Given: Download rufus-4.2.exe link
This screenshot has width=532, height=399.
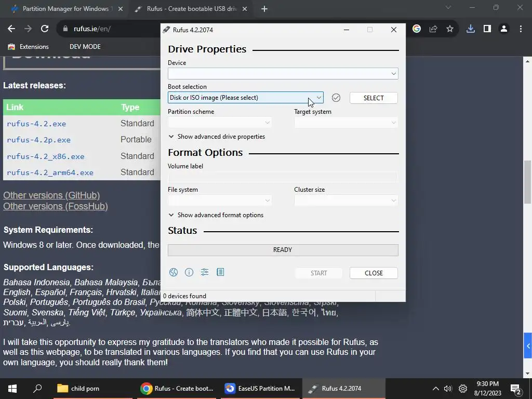Looking at the screenshot, I should (36, 124).
